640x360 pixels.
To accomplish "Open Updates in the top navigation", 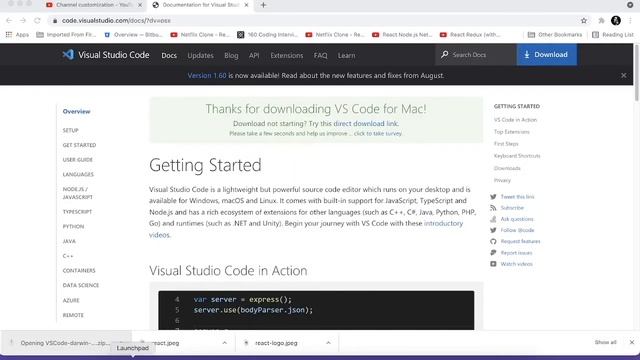I will [x=200, y=56].
